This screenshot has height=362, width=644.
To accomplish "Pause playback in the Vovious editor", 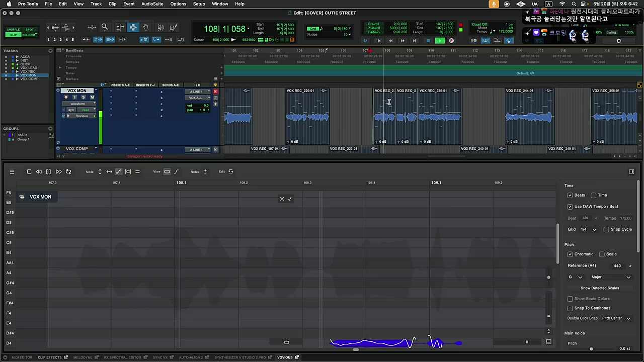I will [x=48, y=172].
